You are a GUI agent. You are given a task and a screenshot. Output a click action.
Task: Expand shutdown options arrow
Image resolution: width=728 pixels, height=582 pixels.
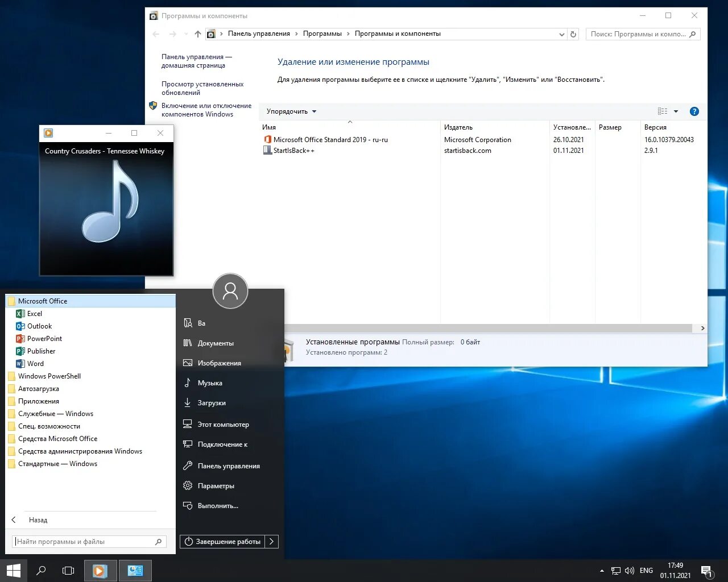pos(272,542)
